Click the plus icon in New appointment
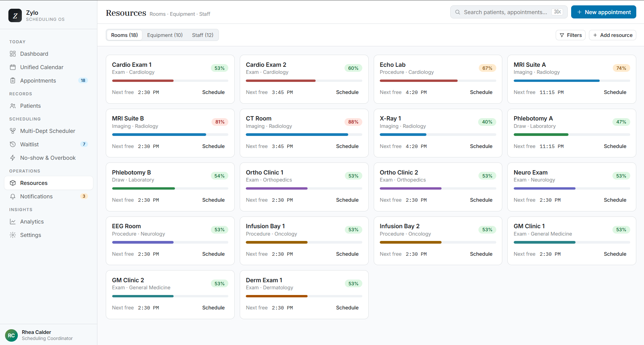Viewport: 644px width, 345px height. [x=579, y=12]
